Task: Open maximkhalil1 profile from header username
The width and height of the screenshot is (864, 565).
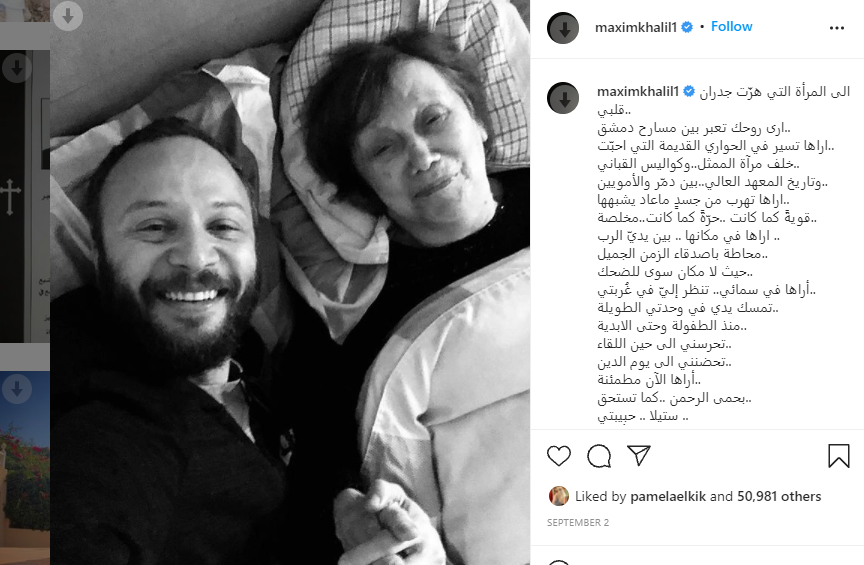Action: [x=635, y=28]
